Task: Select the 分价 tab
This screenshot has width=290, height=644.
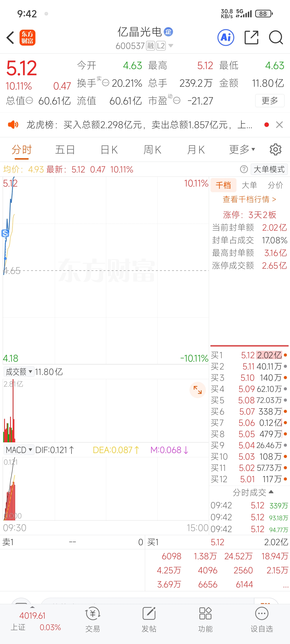Action: [275, 185]
